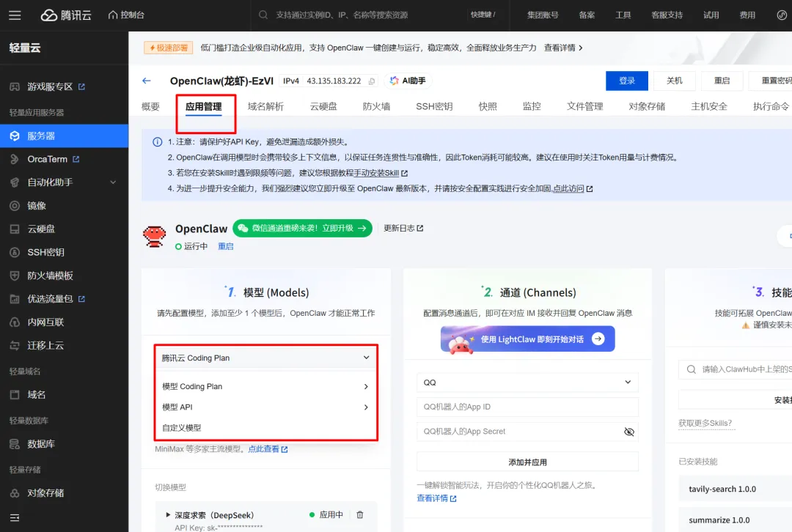This screenshot has width=792, height=532.
Task: Switch to the 主机安全 tab
Action: coord(709,106)
